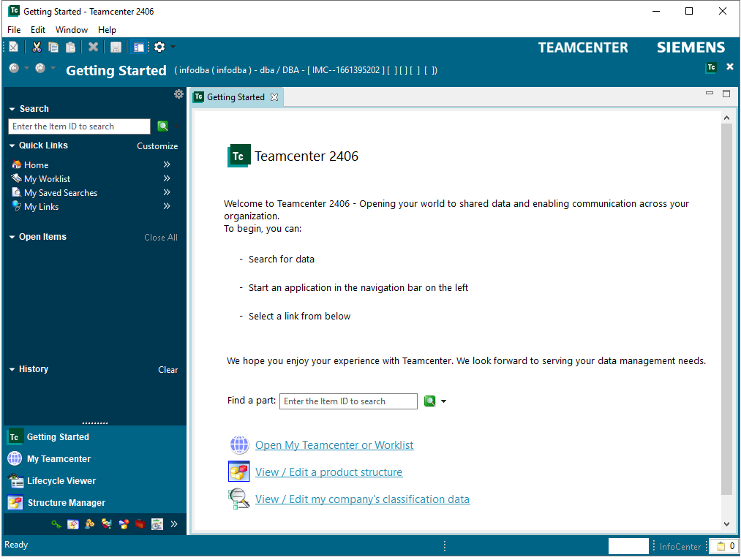Click the cubes-window icon after the green key
This screenshot has height=560, width=741.
[x=72, y=524]
